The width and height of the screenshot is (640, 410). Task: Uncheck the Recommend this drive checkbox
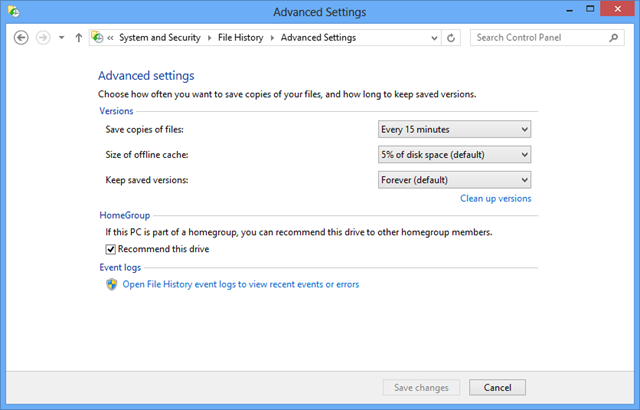pyautogui.click(x=111, y=249)
